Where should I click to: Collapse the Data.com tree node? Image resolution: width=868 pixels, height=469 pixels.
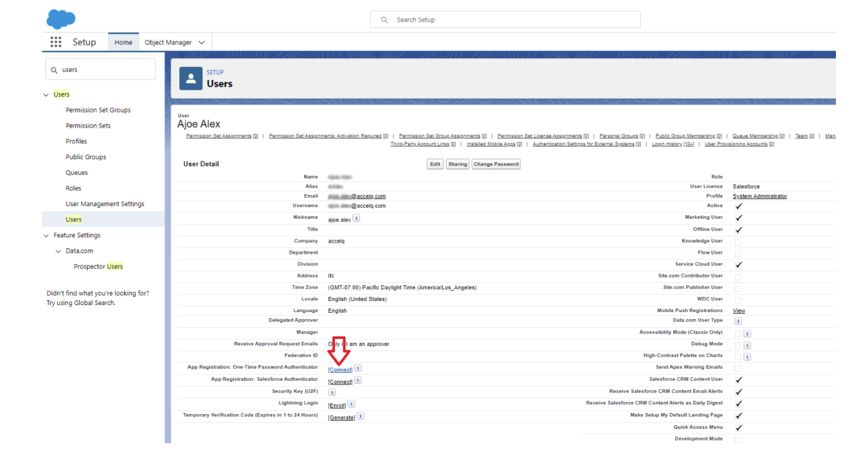58,251
